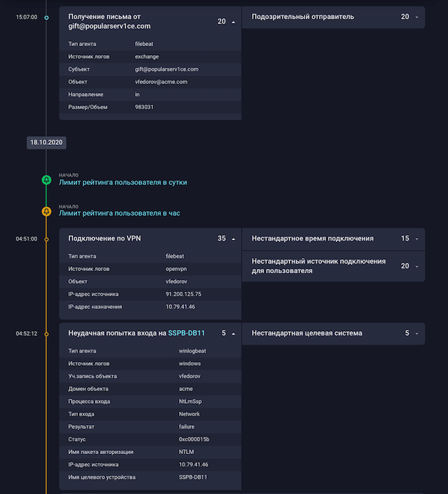The height and width of the screenshot is (494, 448).
Task: Expand non-standard connection time rule
Action: coord(417,239)
